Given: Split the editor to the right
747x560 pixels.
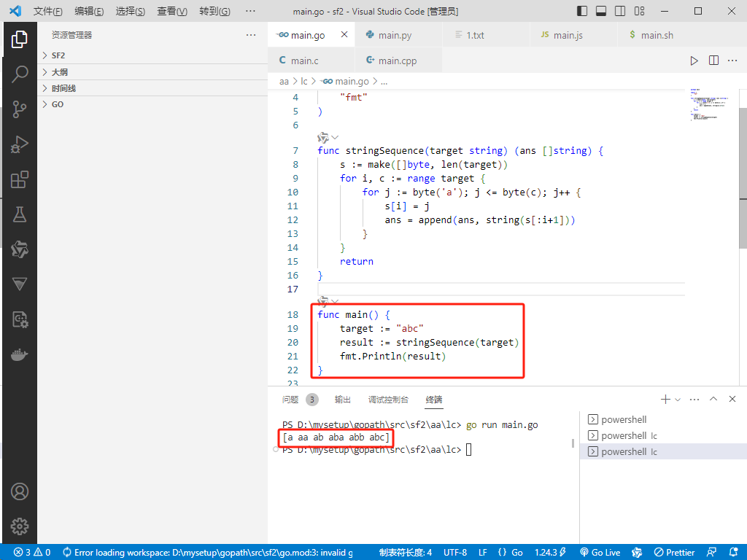Looking at the screenshot, I should pyautogui.click(x=713, y=61).
